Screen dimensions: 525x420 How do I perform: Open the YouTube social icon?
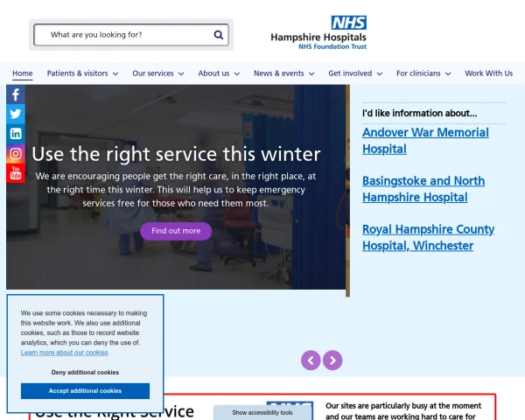pos(16,173)
